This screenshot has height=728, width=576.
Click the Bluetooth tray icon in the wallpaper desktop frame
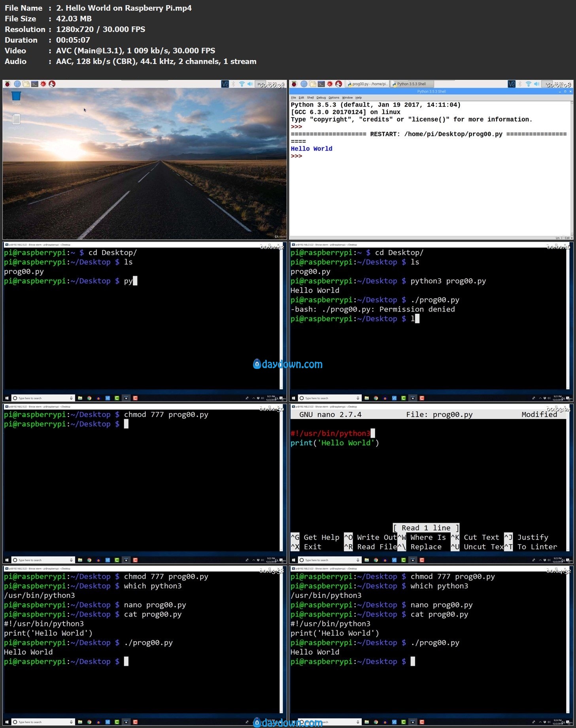[233, 84]
